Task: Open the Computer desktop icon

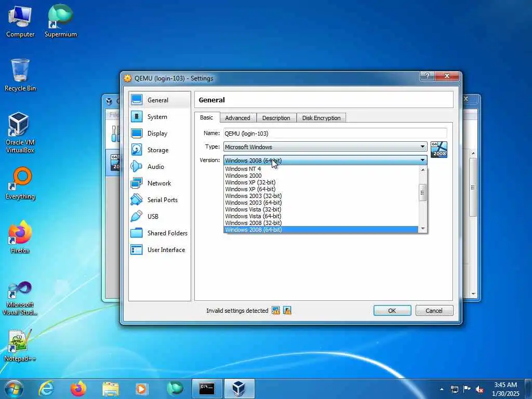Action: (x=20, y=22)
